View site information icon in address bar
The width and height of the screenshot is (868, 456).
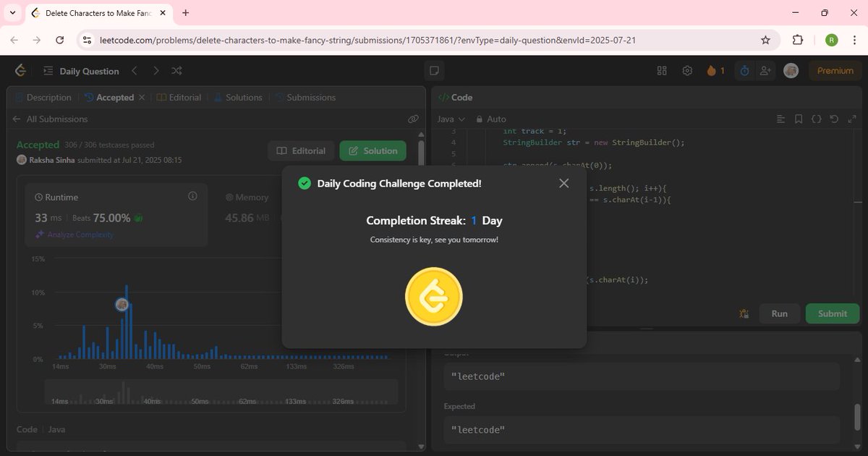tap(88, 41)
